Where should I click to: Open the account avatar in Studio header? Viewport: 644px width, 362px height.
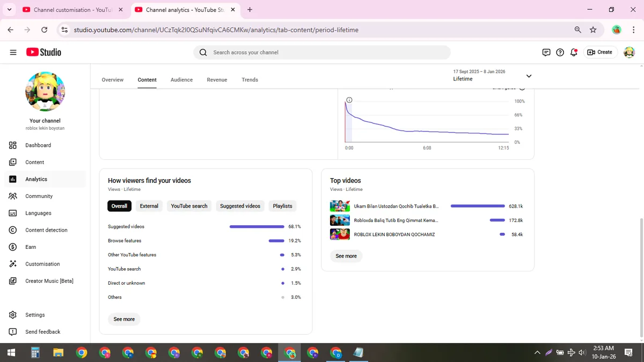pyautogui.click(x=629, y=52)
